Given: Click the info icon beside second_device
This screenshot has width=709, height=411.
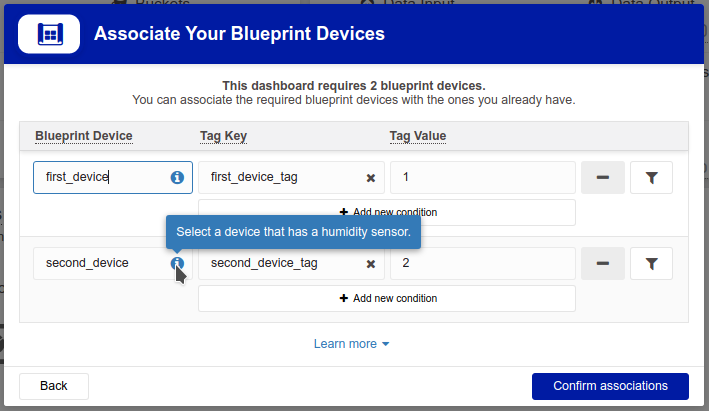Looking at the screenshot, I should [x=177, y=263].
